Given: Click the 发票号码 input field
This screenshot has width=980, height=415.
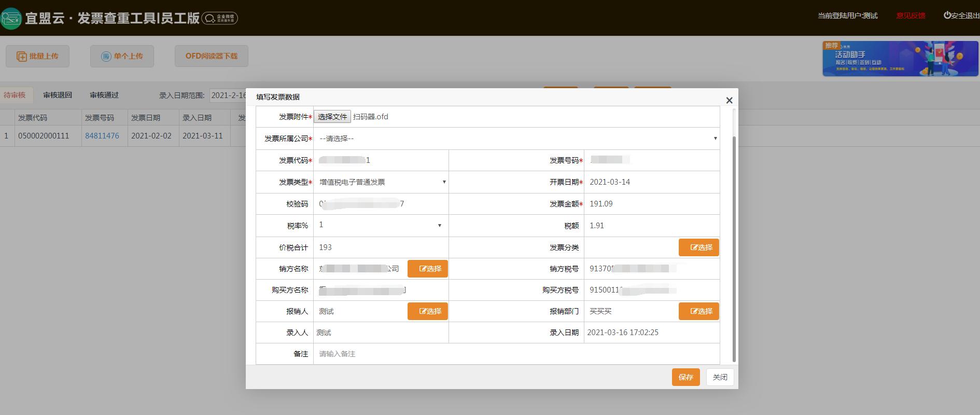Looking at the screenshot, I should 652,160.
